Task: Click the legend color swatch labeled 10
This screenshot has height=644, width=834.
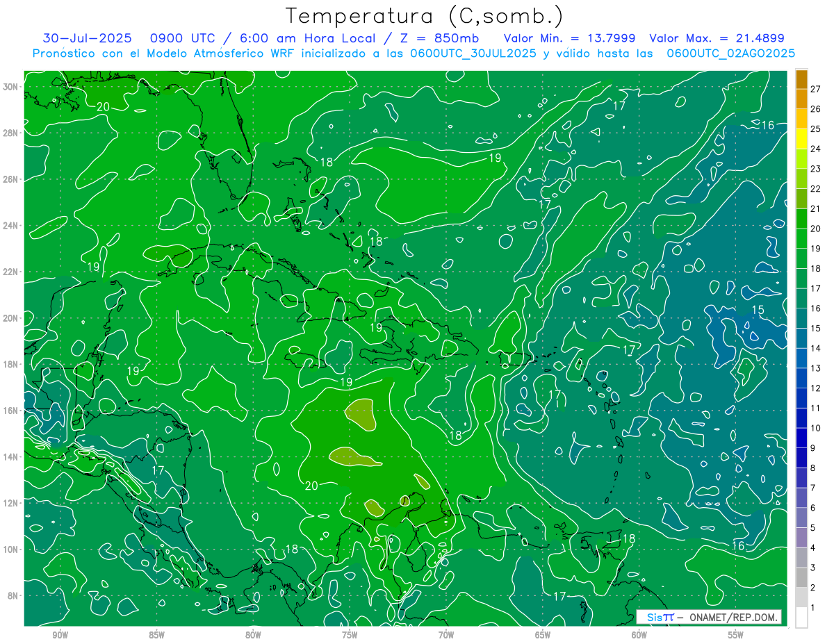Action: [801, 418]
